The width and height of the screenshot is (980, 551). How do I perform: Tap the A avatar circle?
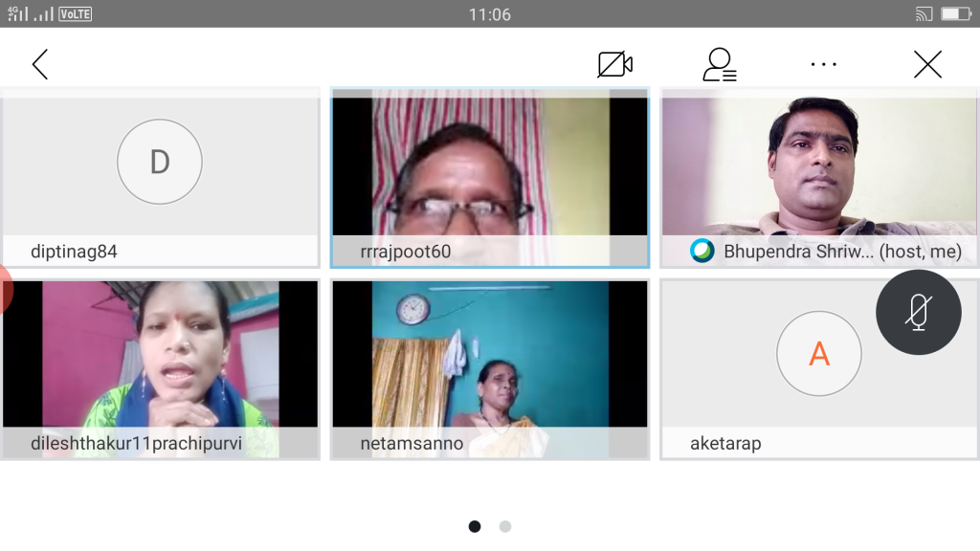pos(818,354)
